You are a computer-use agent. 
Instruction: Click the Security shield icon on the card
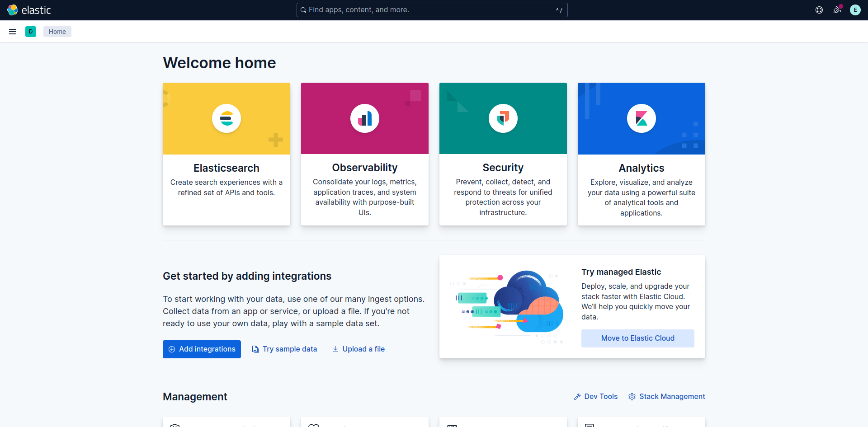[503, 118]
